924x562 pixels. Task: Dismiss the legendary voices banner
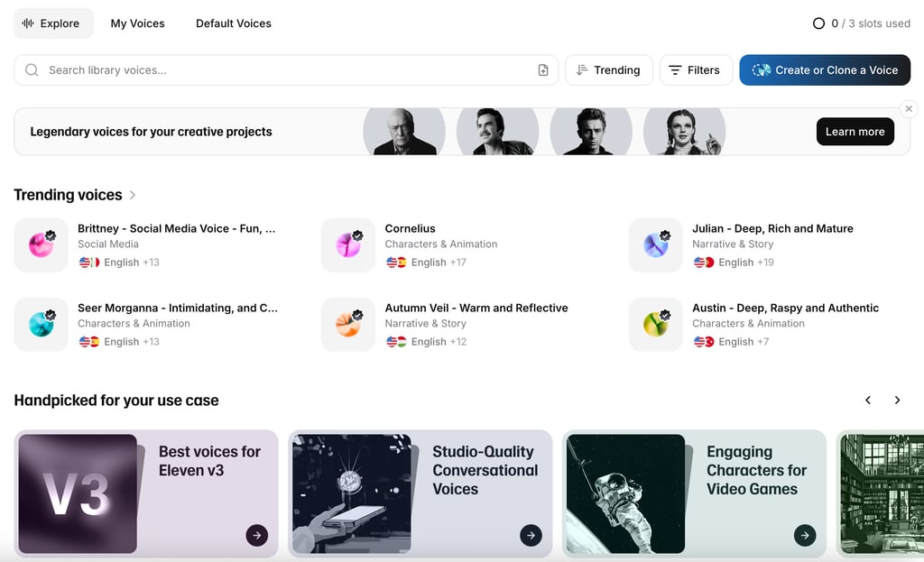909,108
